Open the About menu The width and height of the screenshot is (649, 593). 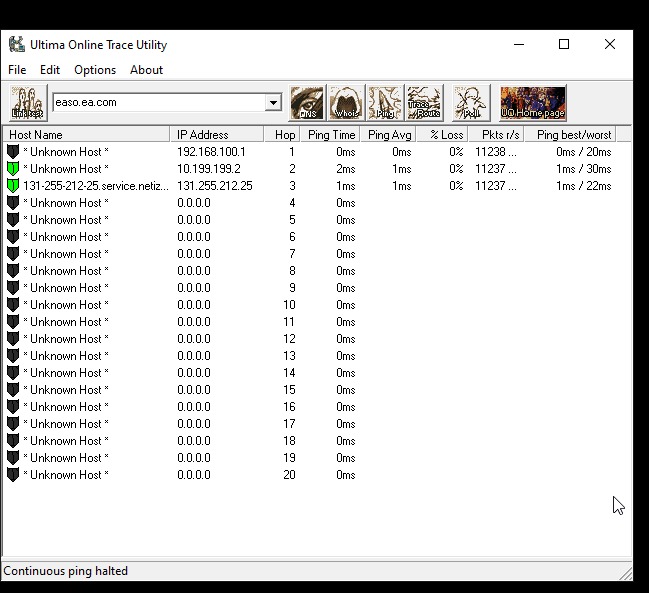click(146, 70)
